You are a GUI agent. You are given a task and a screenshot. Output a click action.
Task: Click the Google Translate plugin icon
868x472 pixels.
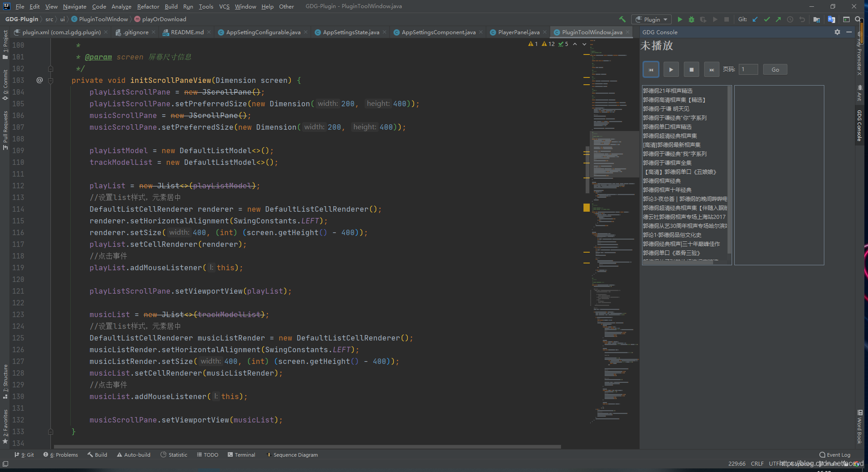click(x=832, y=19)
